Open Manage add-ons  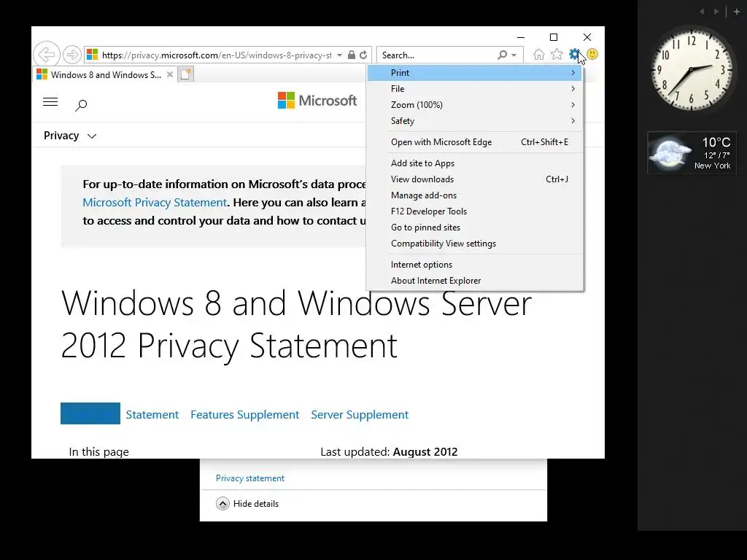coord(474,195)
